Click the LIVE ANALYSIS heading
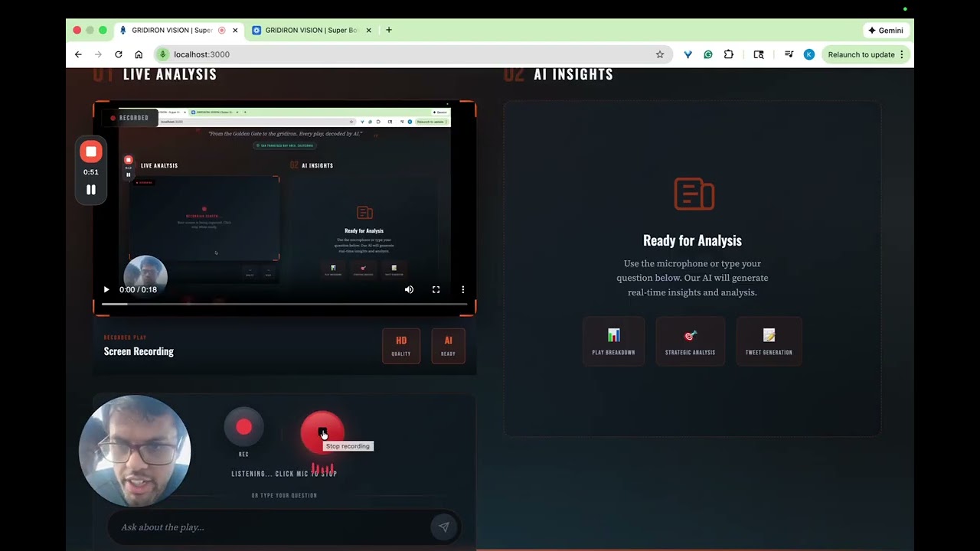980x551 pixels. coord(170,74)
